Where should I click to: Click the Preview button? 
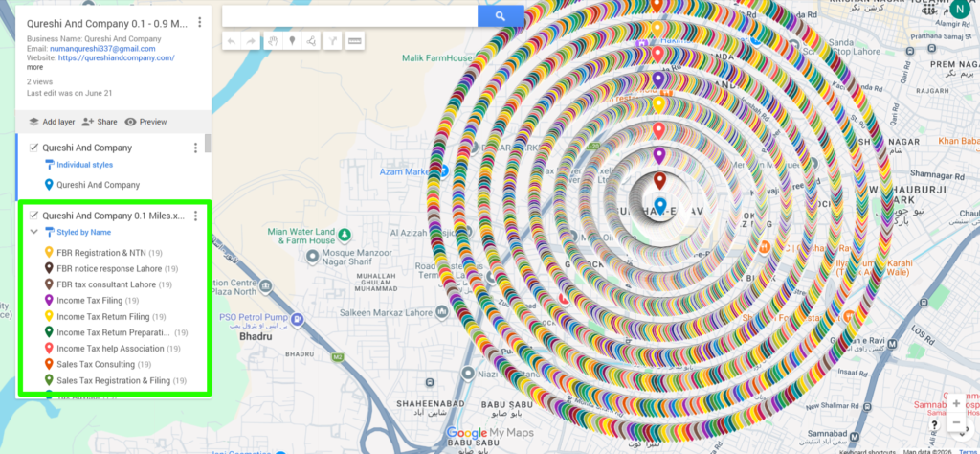[x=146, y=122]
